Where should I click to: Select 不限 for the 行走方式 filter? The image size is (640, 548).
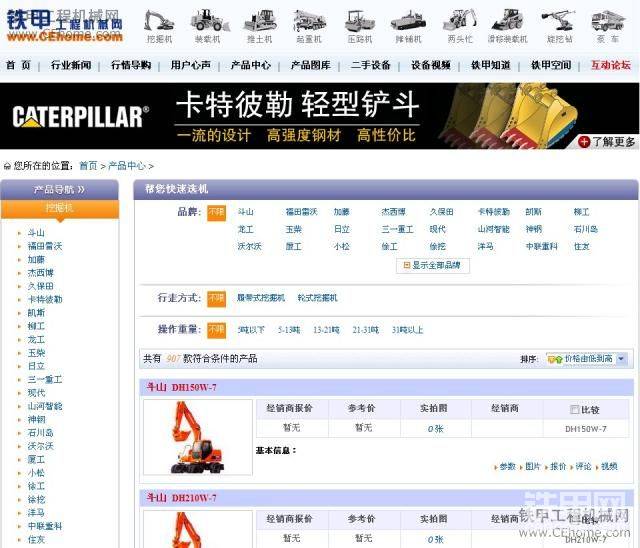pos(216,298)
